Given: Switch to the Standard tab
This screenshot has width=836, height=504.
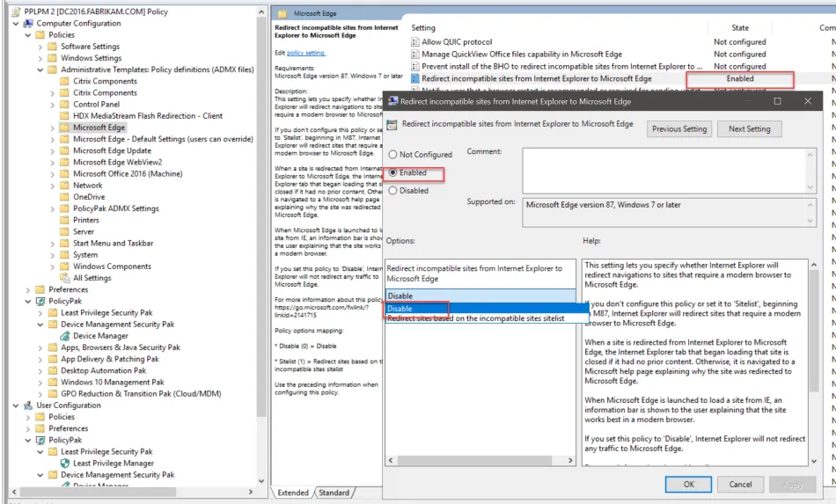Looking at the screenshot, I should tap(334, 493).
